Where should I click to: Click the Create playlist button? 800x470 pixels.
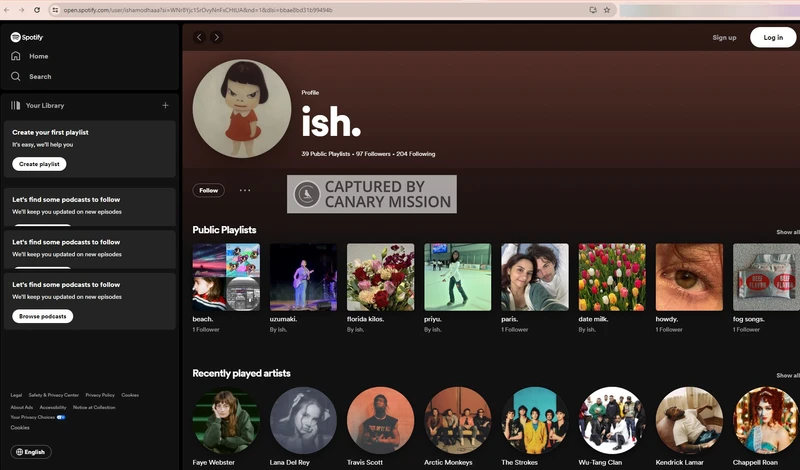point(39,164)
